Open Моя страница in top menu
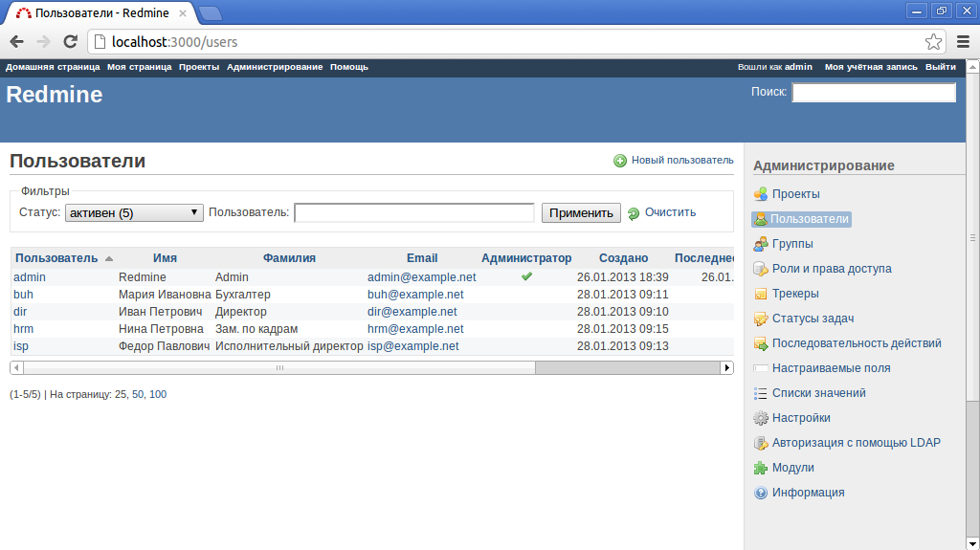Viewport: 980px width, 550px height. coord(140,67)
